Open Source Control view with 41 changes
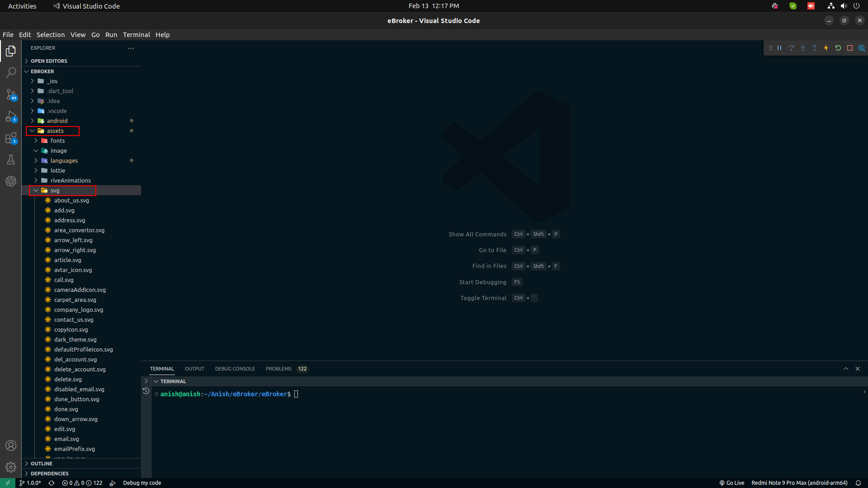Image resolution: width=868 pixels, height=488 pixels. [x=11, y=94]
